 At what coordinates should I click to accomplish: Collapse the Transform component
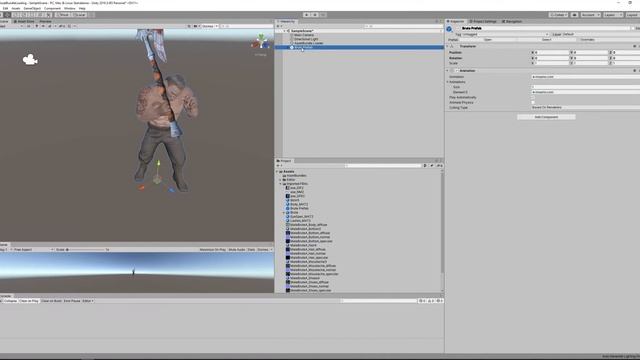(447, 46)
